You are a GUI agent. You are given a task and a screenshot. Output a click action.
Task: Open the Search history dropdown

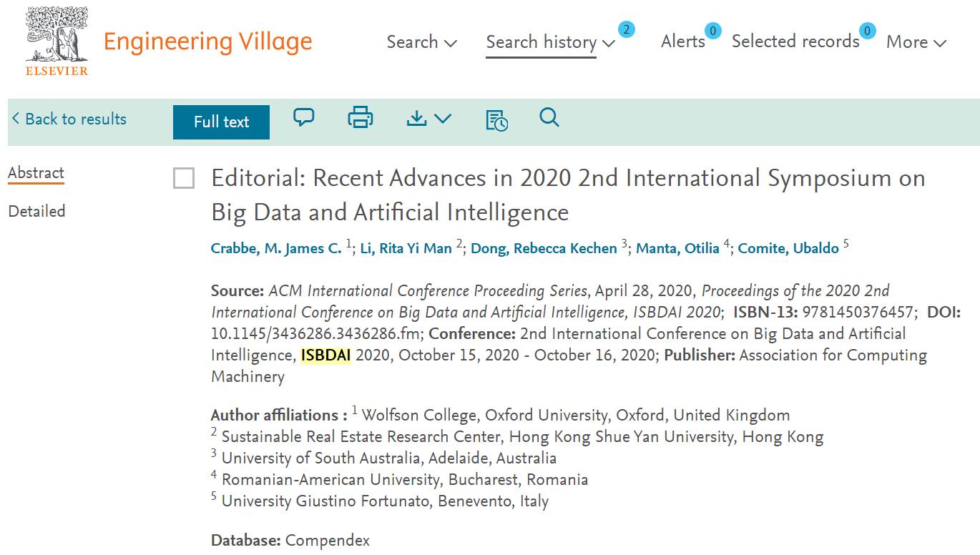550,42
